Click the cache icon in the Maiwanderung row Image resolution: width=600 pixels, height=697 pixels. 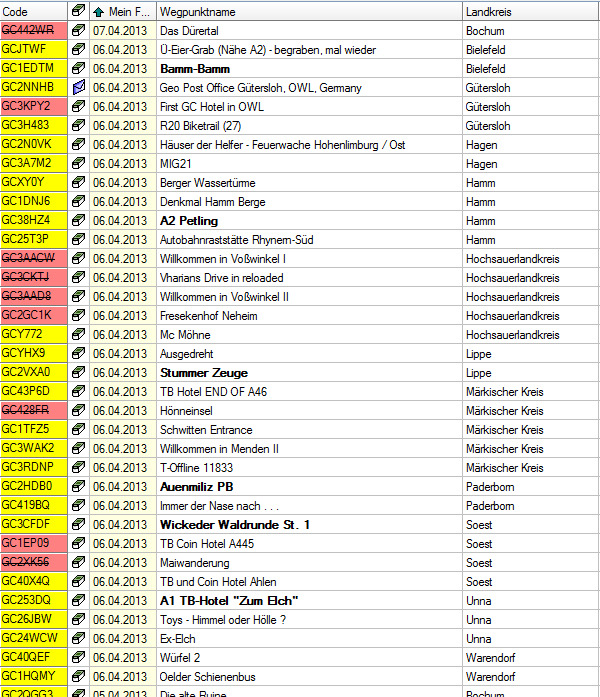79,562
